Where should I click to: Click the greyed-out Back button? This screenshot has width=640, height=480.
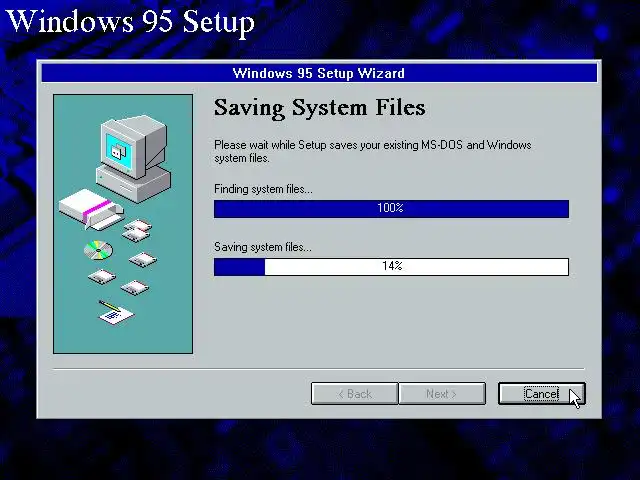[x=354, y=393]
